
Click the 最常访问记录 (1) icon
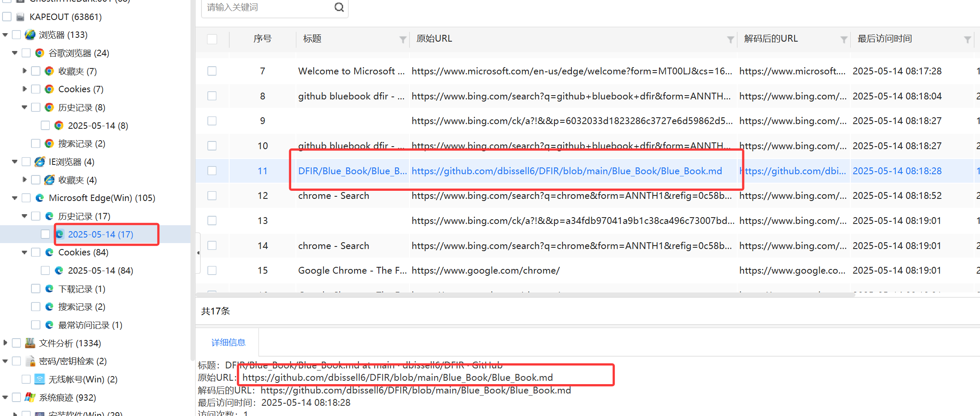coord(49,325)
